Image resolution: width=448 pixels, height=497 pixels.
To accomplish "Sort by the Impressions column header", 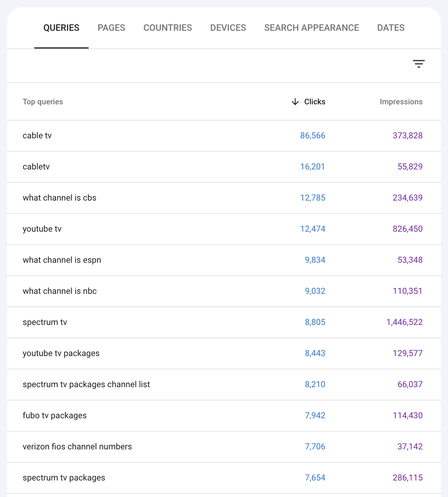I will click(x=401, y=102).
